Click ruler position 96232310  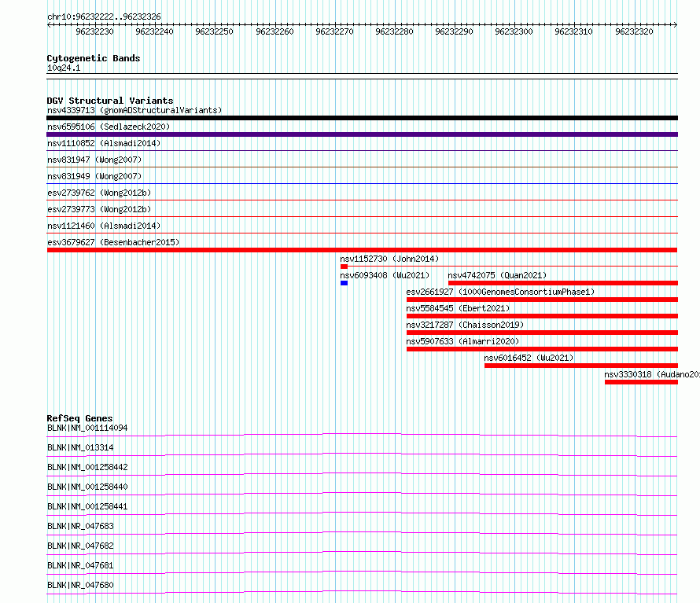click(573, 31)
